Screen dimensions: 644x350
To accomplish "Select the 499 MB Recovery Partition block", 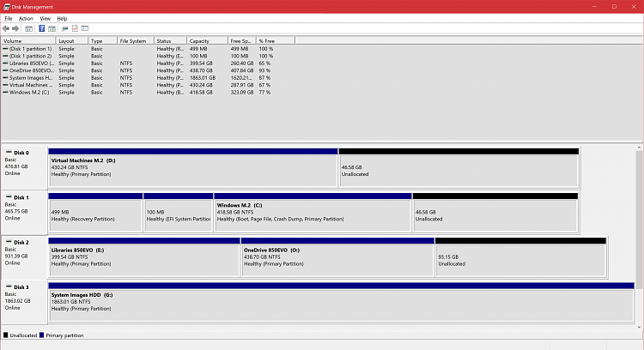I will click(95, 213).
